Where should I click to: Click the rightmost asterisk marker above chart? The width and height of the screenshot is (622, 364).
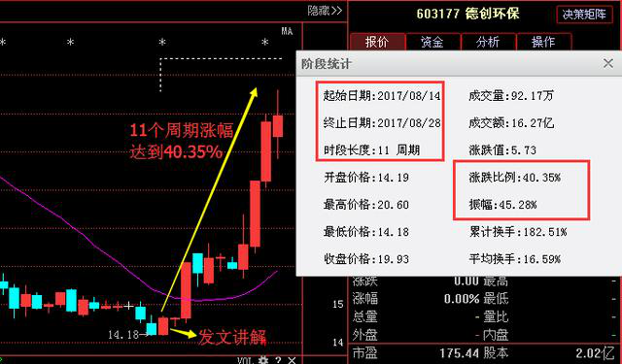point(265,42)
